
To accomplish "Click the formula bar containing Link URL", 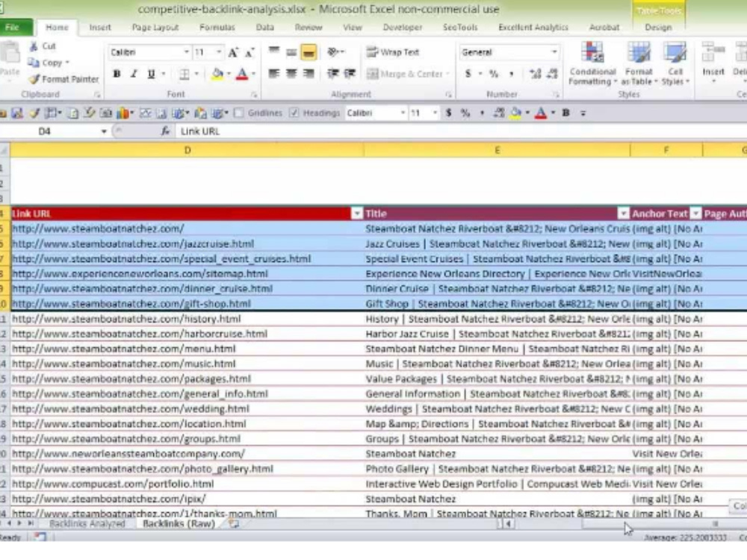I will [x=460, y=131].
